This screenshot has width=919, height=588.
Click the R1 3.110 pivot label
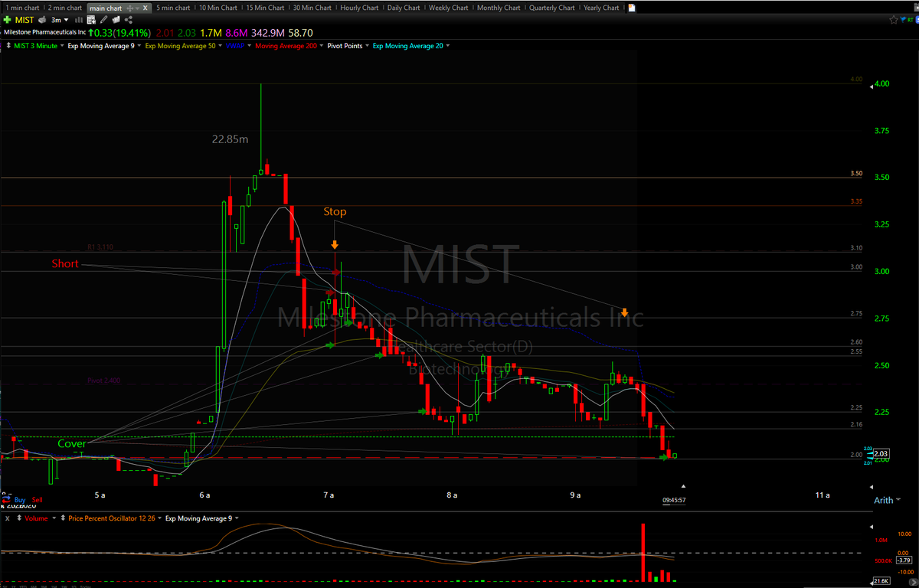[x=101, y=247]
